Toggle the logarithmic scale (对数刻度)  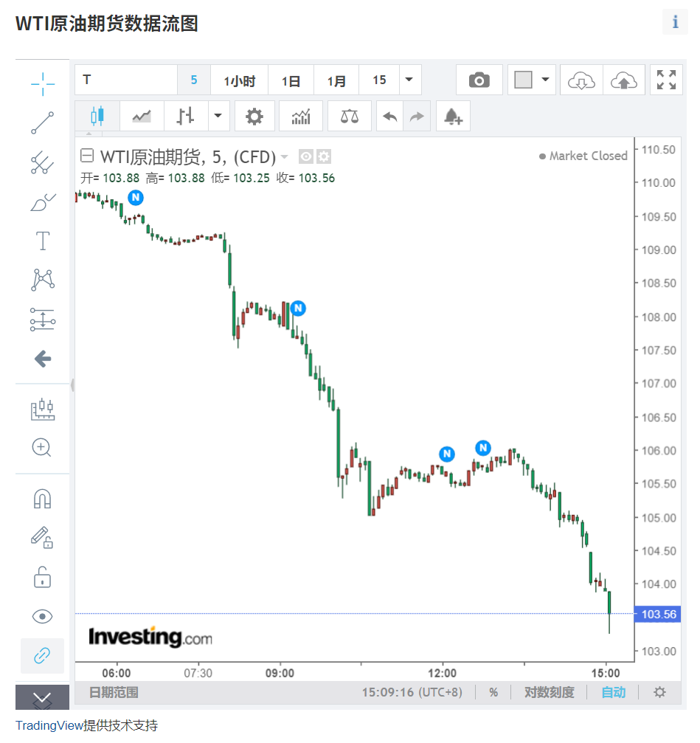(549, 693)
